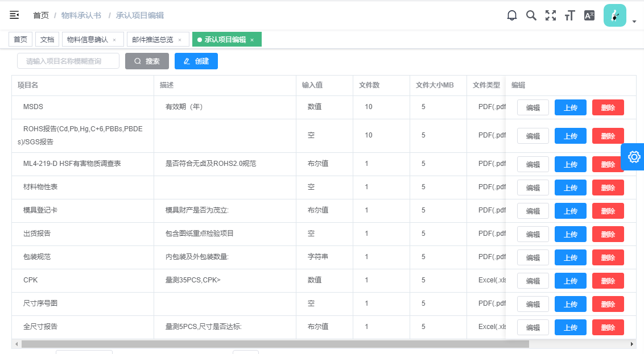Screen dimensions: 644x354
Task: Click the user avatar image
Action: [x=614, y=15]
